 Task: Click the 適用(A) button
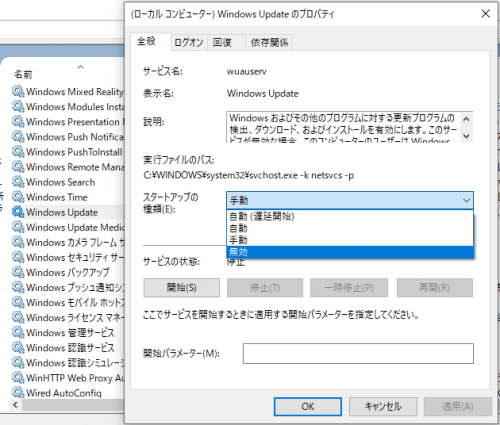pyautogui.click(x=458, y=406)
